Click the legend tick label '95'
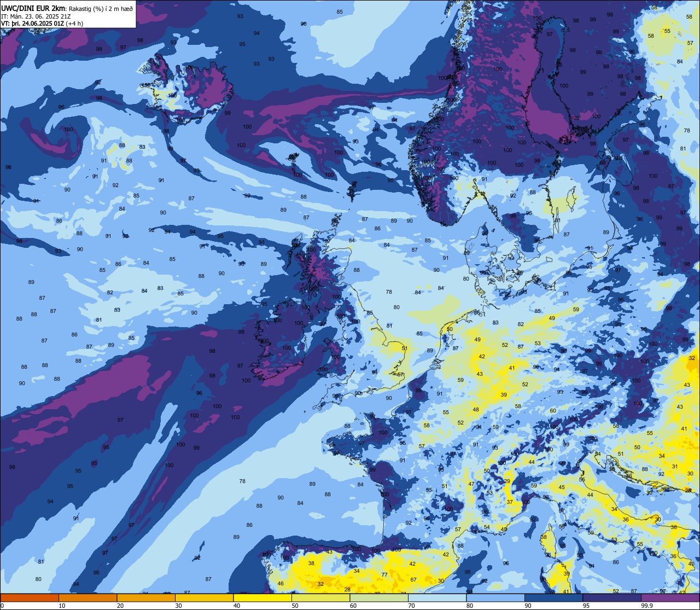 click(x=586, y=606)
